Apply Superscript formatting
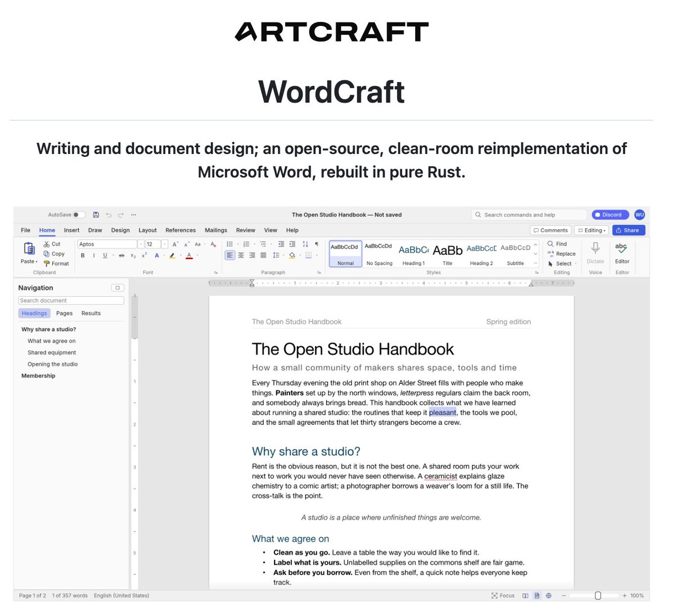 145,256
